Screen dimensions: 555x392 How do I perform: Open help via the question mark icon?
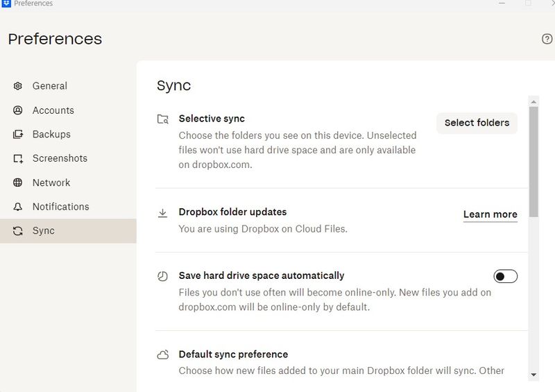tap(547, 39)
